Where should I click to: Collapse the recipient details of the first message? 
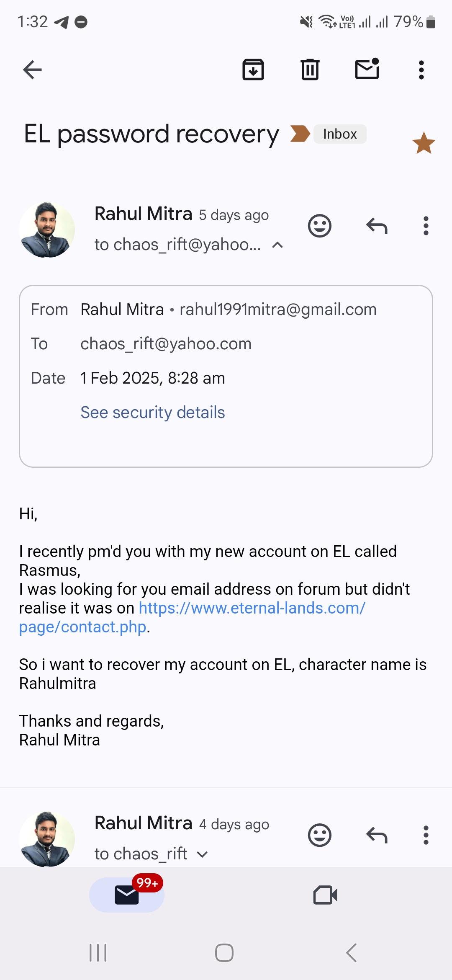[x=277, y=245]
